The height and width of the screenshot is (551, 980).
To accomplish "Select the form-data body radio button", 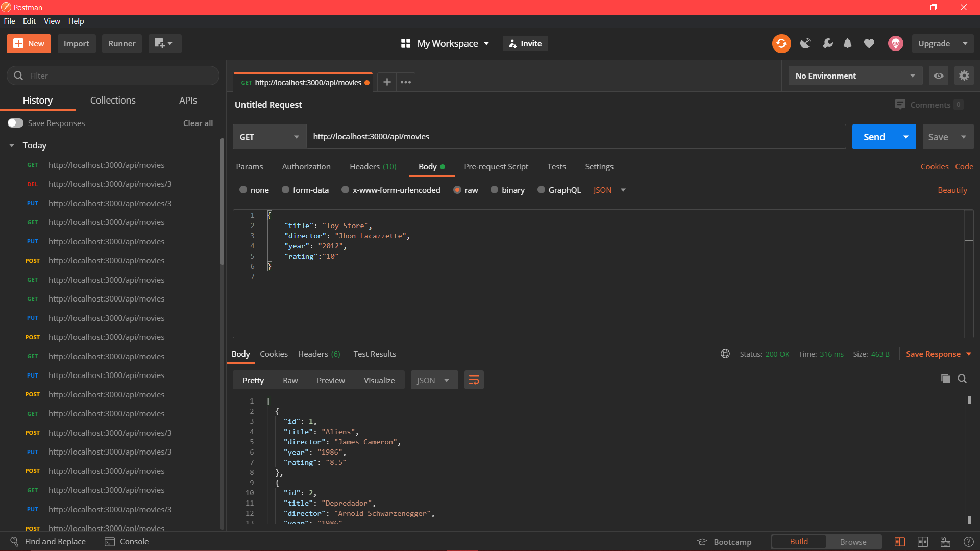I will (286, 190).
